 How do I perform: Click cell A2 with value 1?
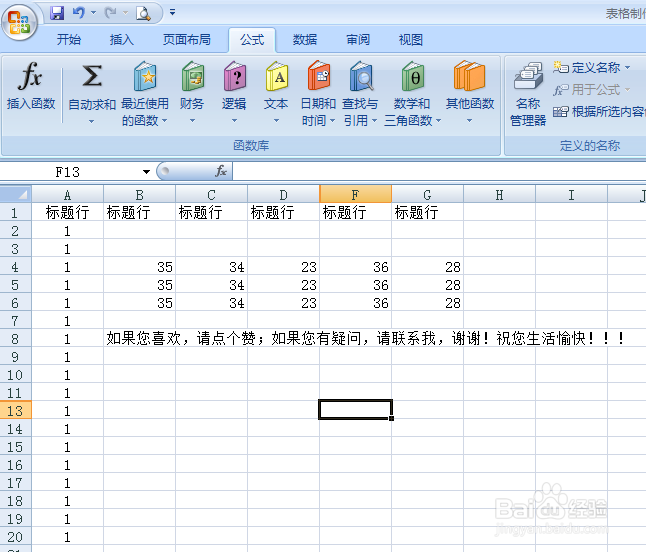[67, 231]
